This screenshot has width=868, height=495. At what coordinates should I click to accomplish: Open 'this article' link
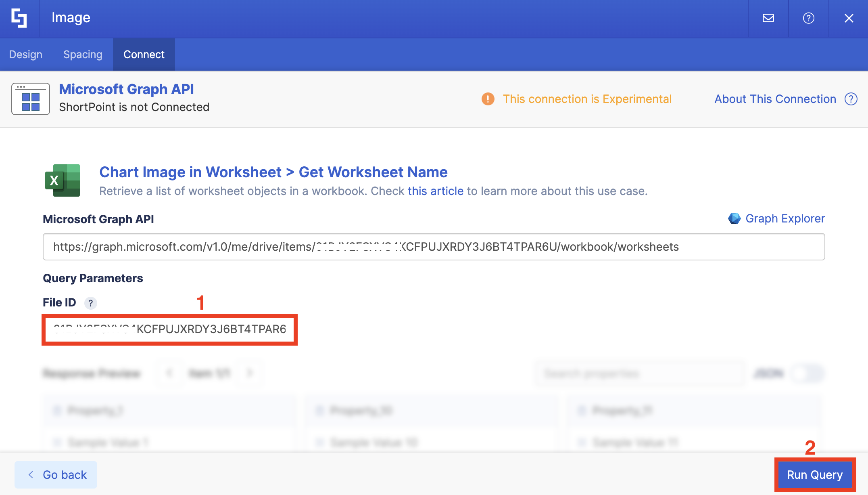(436, 191)
